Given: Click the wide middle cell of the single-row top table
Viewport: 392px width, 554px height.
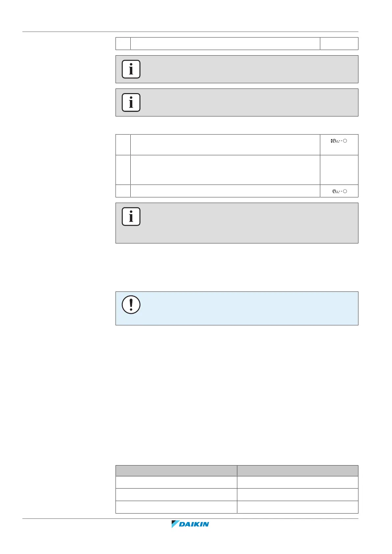Looking at the screenshot, I should pos(225,43).
